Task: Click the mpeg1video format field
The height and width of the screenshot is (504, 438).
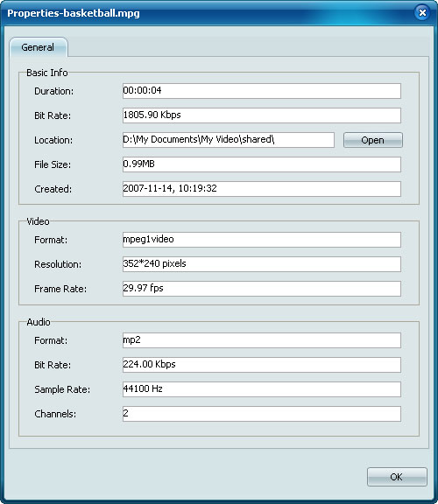Action: click(262, 240)
